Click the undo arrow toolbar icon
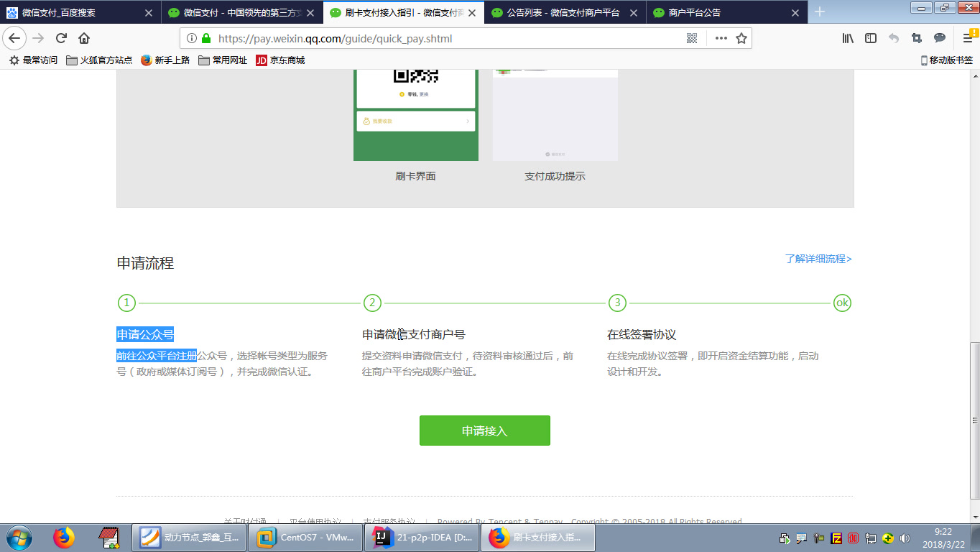The width and height of the screenshot is (980, 552). [894, 38]
